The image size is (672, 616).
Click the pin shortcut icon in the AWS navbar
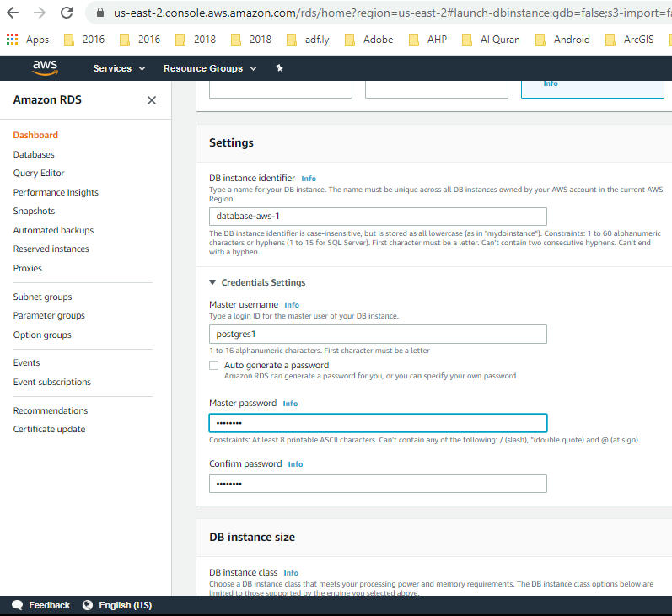click(x=279, y=68)
